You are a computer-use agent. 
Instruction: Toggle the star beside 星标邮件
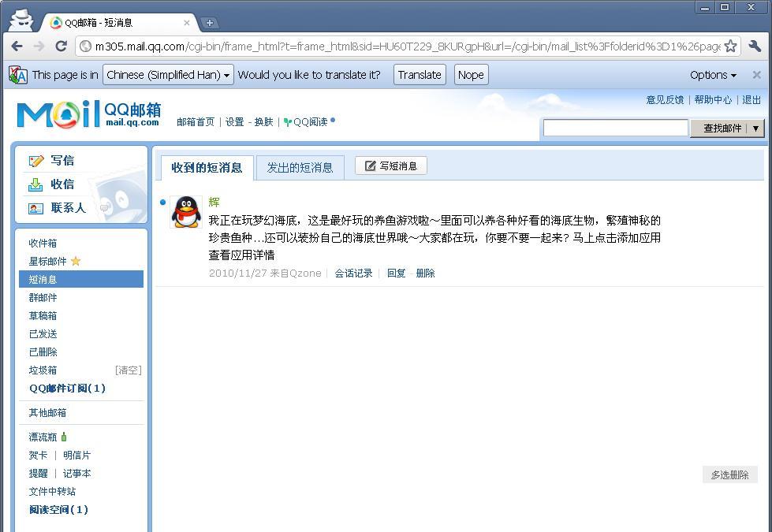point(76,260)
